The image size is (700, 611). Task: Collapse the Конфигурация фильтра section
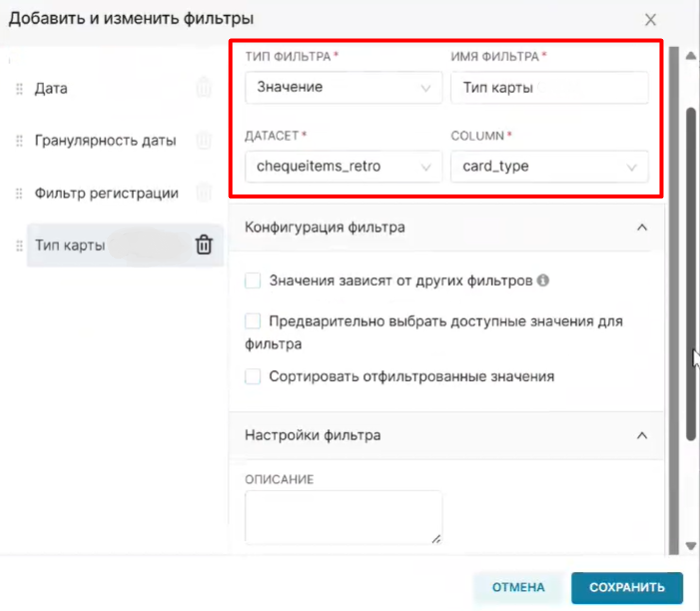[642, 228]
